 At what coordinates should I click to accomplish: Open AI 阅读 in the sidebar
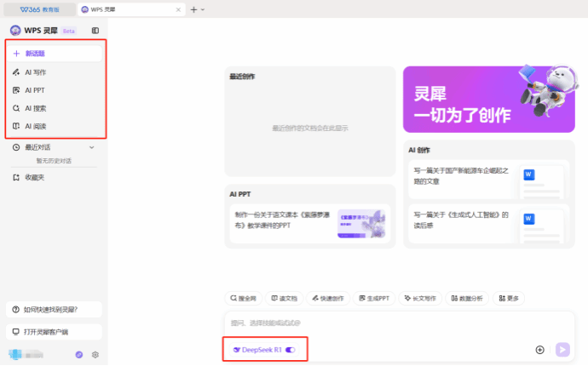click(x=35, y=126)
